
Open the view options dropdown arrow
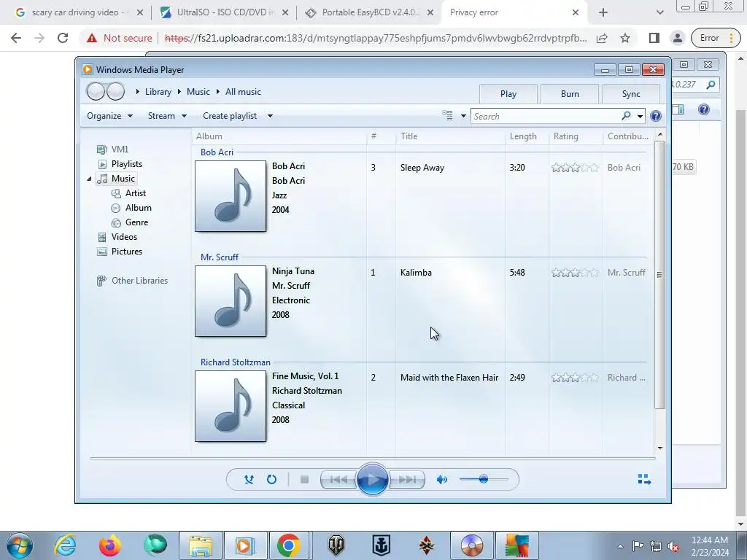coord(463,116)
